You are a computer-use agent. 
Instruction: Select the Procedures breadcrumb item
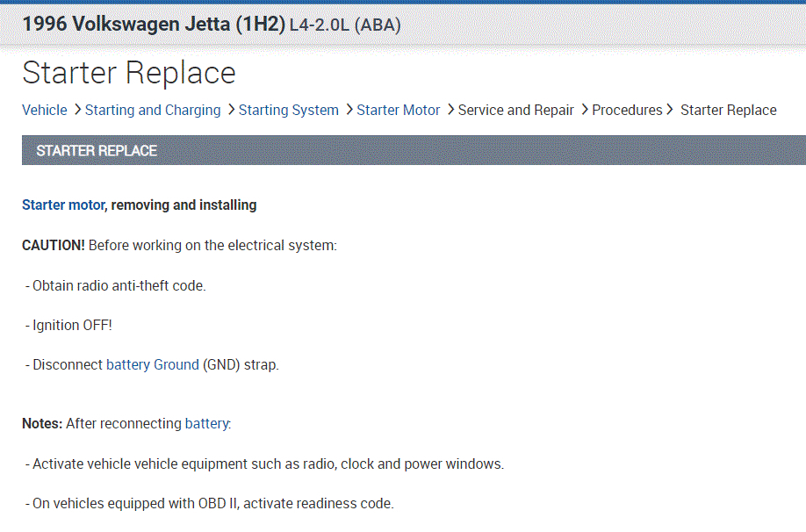click(627, 110)
